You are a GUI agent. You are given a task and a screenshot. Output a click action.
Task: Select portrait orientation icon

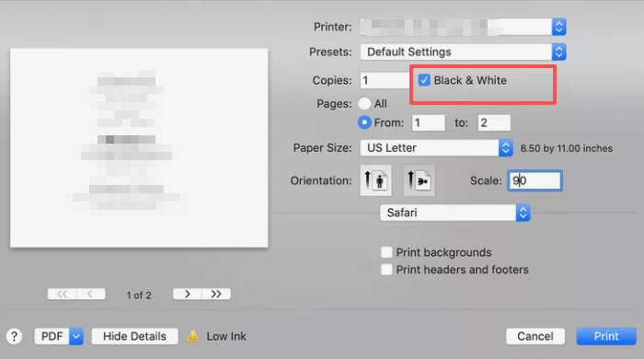click(x=375, y=180)
